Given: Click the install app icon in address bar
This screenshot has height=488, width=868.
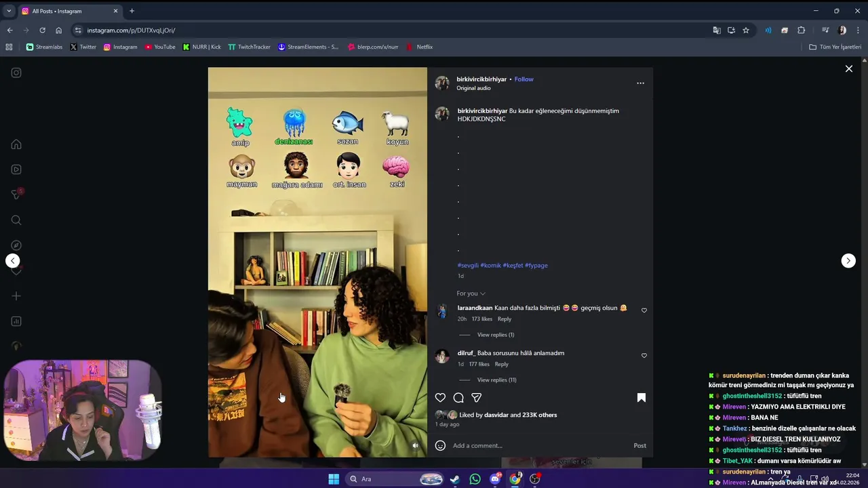Looking at the screenshot, I should point(731,30).
